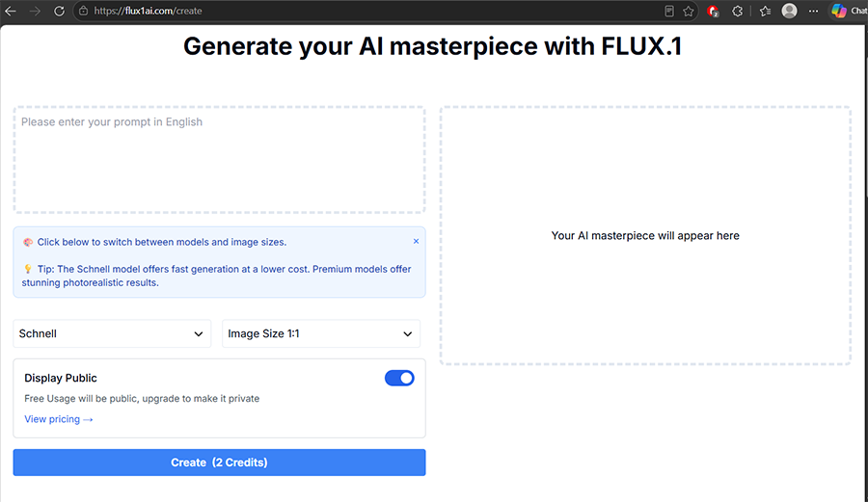868x502 pixels.
Task: Open the browser three-dot settings menu
Action: point(813,11)
